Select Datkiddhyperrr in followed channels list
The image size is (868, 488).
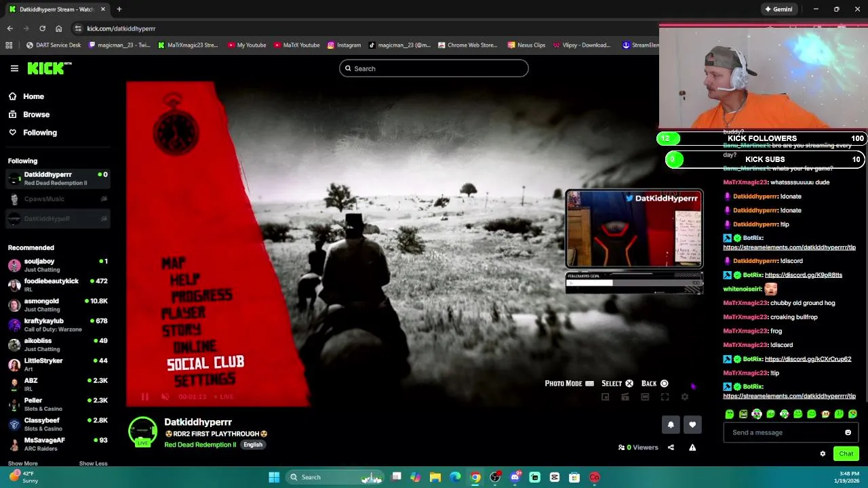point(58,178)
